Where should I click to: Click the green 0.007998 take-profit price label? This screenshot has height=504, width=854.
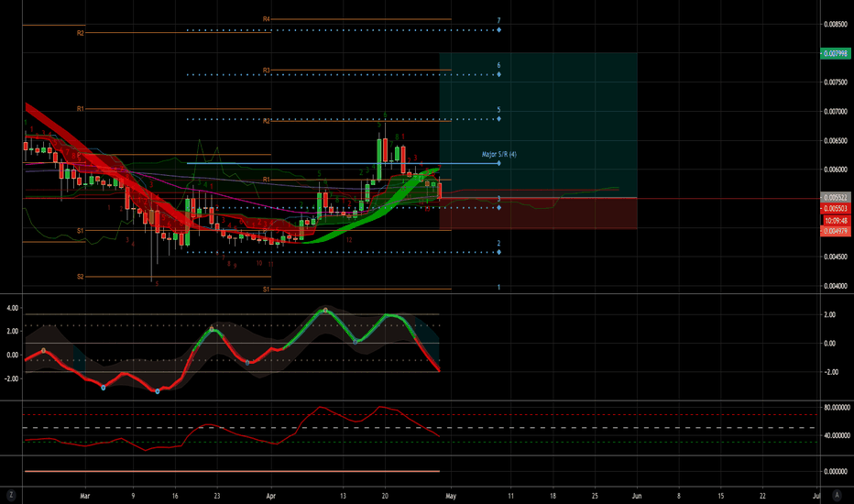(835, 53)
